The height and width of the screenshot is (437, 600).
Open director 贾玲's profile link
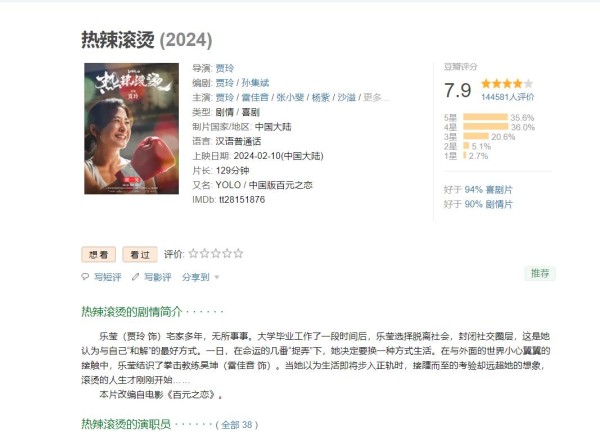[225, 68]
